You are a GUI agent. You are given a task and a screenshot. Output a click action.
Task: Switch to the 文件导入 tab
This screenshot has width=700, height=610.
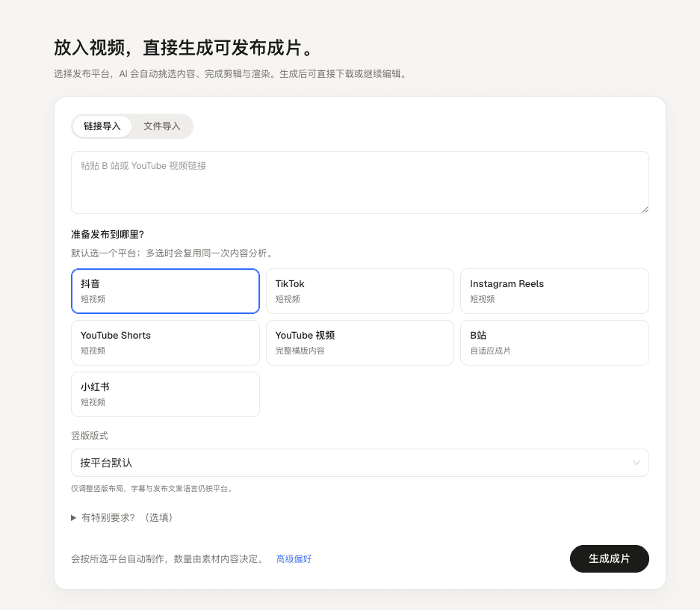[161, 126]
